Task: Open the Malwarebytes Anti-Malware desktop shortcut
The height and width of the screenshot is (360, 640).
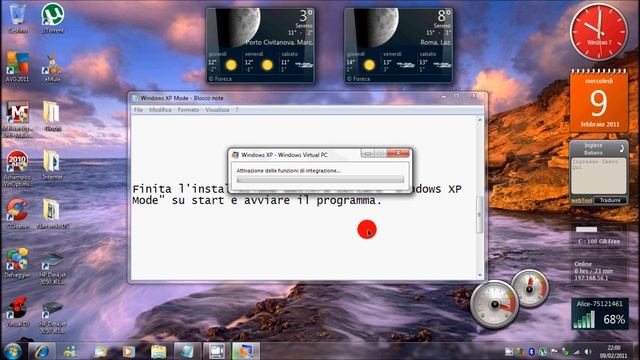Action: tap(17, 119)
